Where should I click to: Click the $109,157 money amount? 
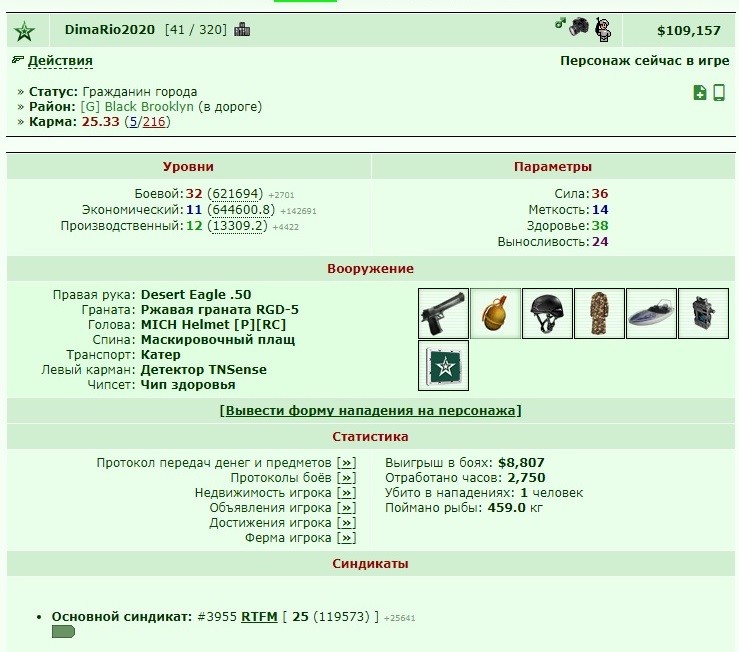689,31
